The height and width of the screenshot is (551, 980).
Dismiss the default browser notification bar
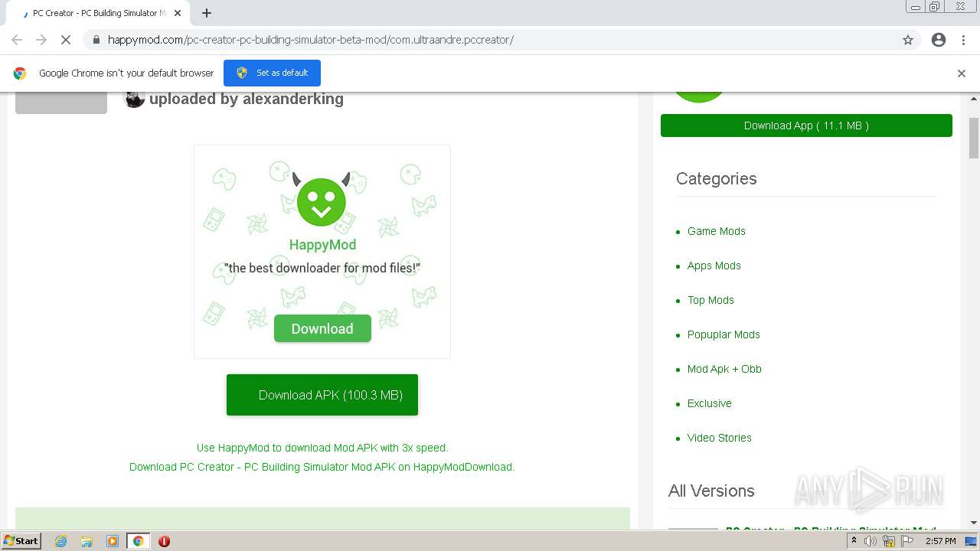pyautogui.click(x=962, y=73)
